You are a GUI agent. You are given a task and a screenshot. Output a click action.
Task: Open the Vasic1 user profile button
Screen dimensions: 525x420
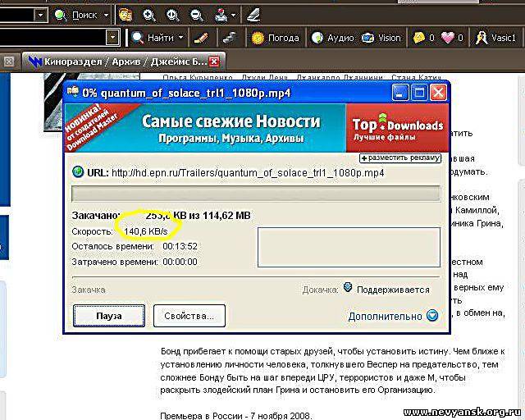pos(495,38)
